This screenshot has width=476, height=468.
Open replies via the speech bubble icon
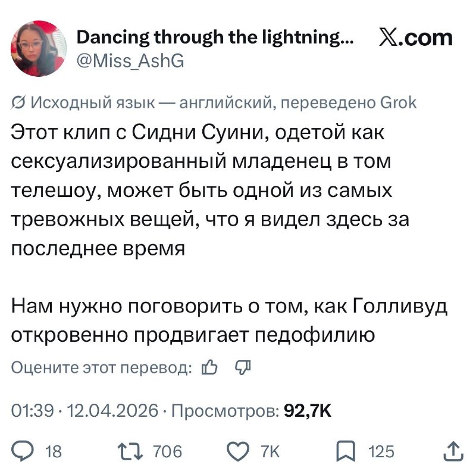click(22, 451)
